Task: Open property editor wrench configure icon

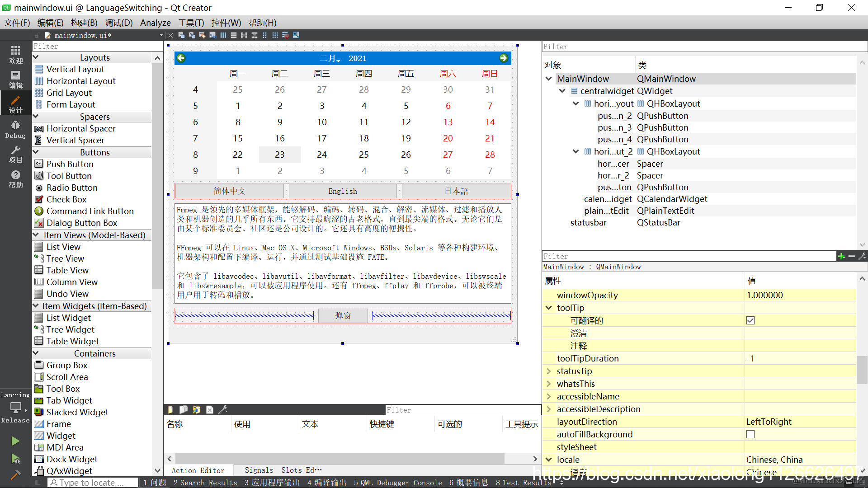Action: coord(862,256)
